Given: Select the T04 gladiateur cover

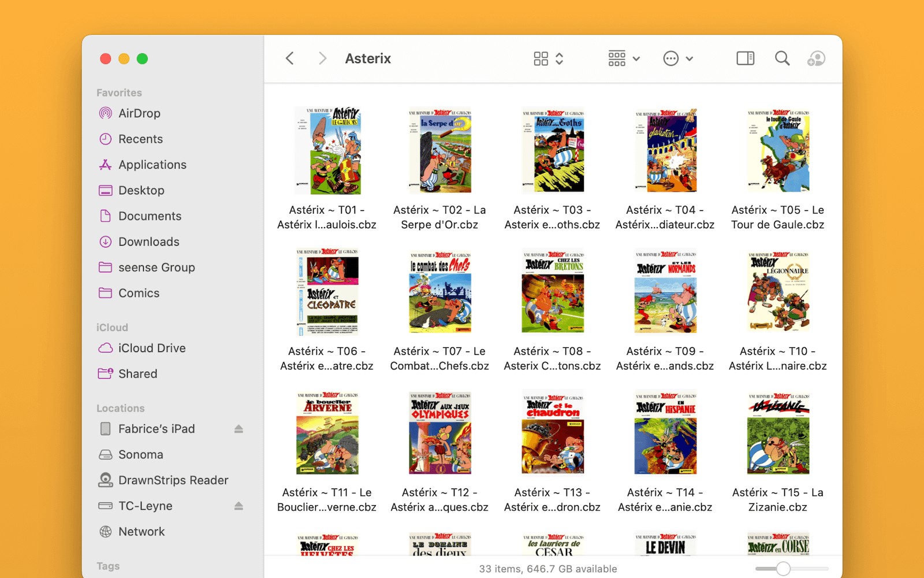Looking at the screenshot, I should (666, 150).
